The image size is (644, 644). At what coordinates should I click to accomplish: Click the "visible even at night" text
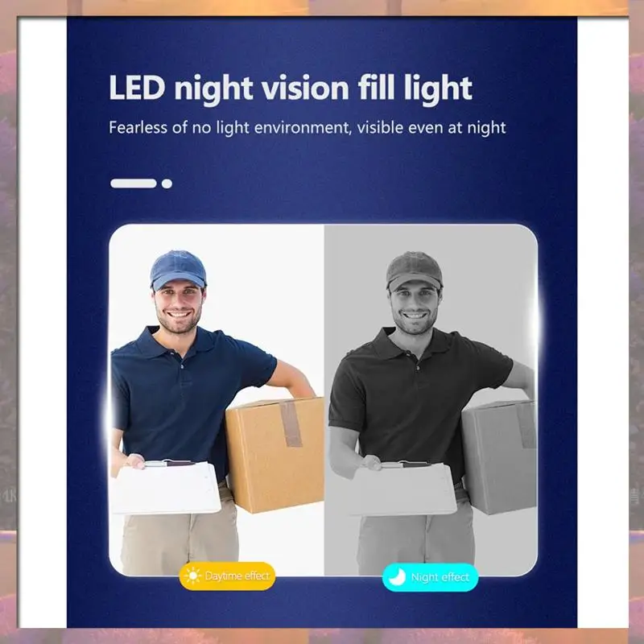click(x=431, y=127)
